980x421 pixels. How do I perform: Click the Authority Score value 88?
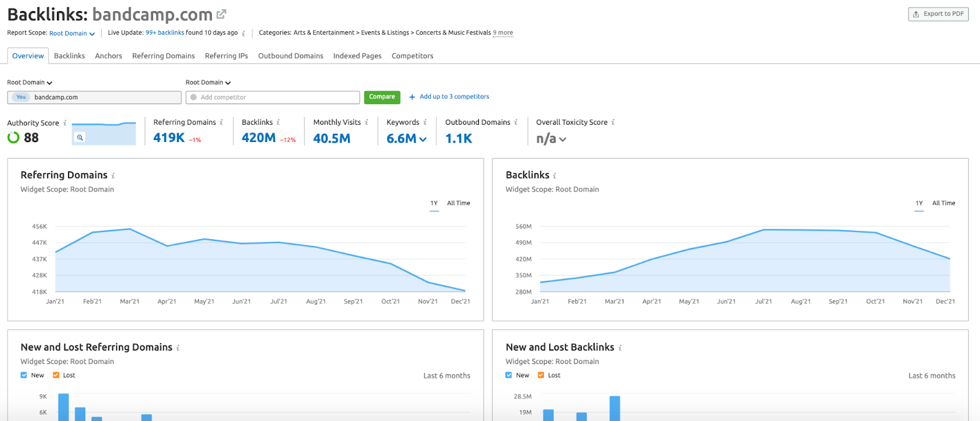pos(31,138)
